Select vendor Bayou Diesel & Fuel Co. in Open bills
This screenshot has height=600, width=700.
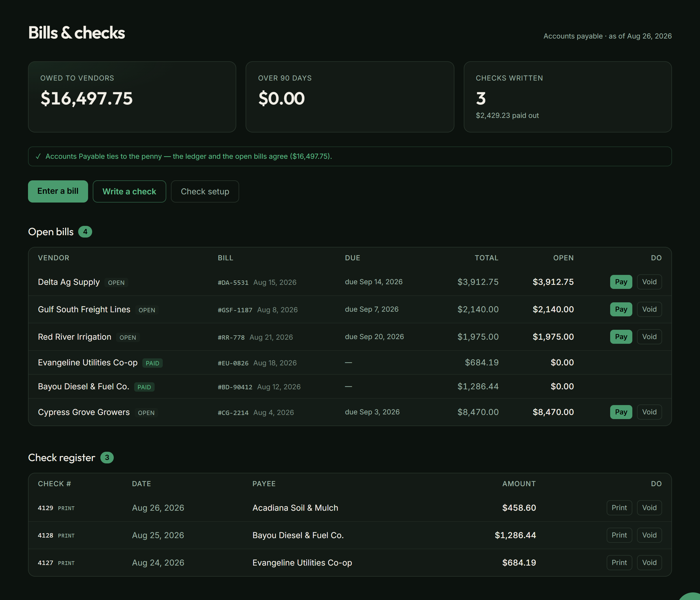[83, 386]
